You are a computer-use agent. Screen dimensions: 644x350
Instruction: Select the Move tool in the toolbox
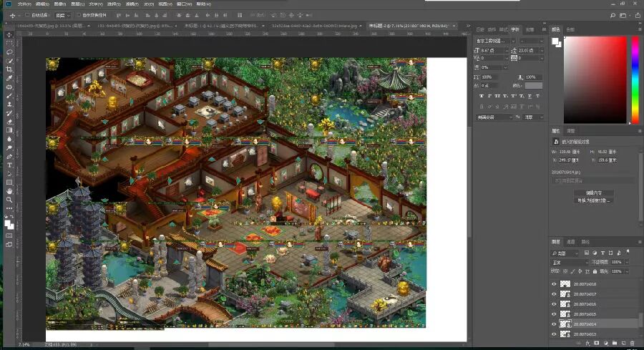(x=9, y=35)
